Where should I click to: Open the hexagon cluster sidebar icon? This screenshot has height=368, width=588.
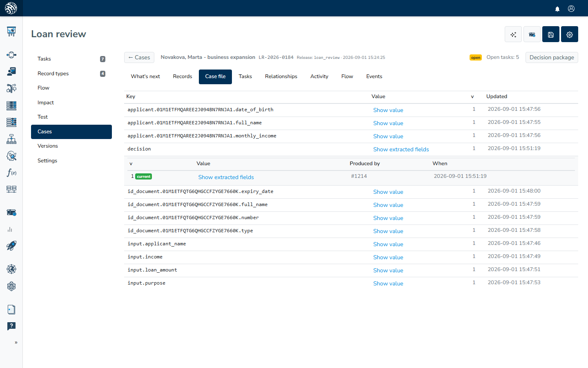pos(11,286)
